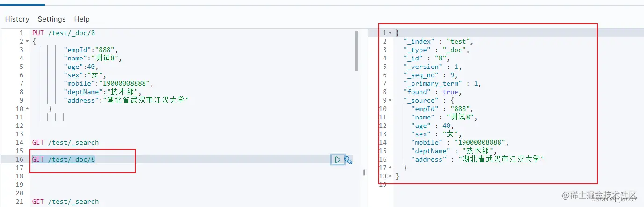The height and width of the screenshot is (207, 644).
Task: Click the "sex":"女" line in request editor
Action: click(x=85, y=75)
